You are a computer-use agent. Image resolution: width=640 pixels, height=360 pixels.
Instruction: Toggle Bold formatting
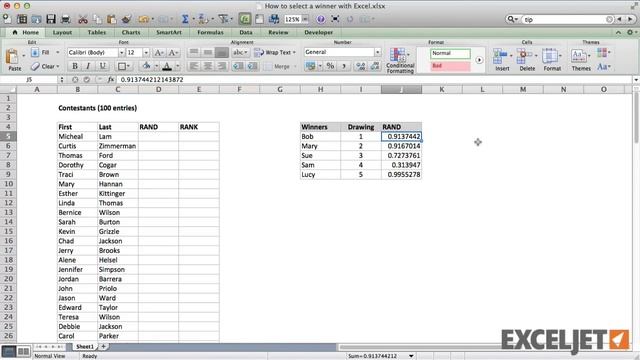75,66
